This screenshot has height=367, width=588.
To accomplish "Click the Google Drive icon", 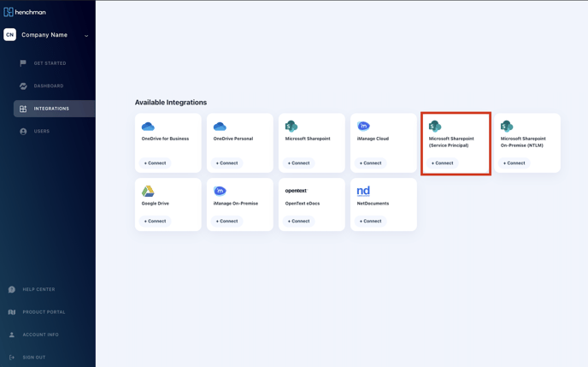I will (148, 192).
